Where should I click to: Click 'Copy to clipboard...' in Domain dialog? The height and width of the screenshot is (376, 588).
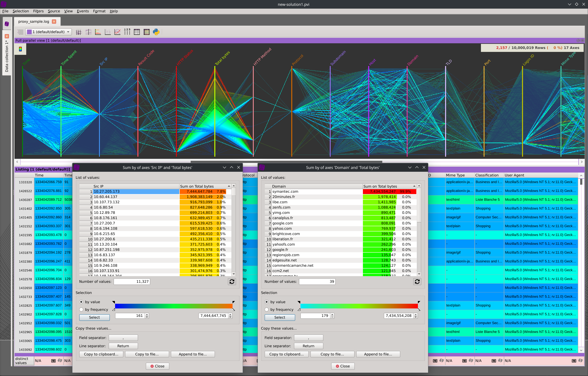coord(286,354)
